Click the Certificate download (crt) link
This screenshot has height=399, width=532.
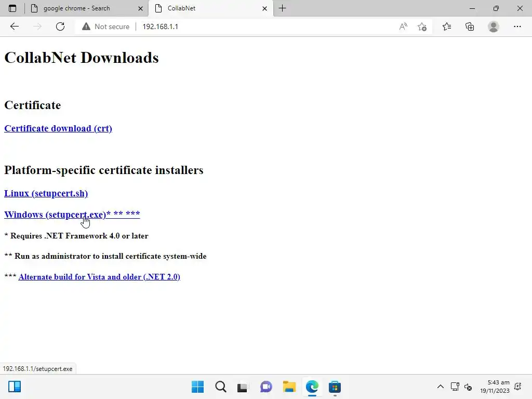tap(58, 129)
